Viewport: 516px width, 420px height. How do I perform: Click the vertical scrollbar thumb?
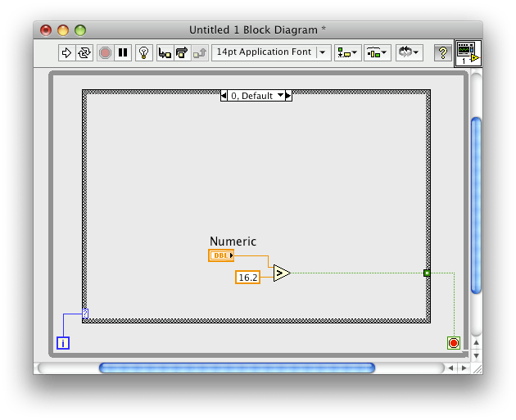point(476,205)
